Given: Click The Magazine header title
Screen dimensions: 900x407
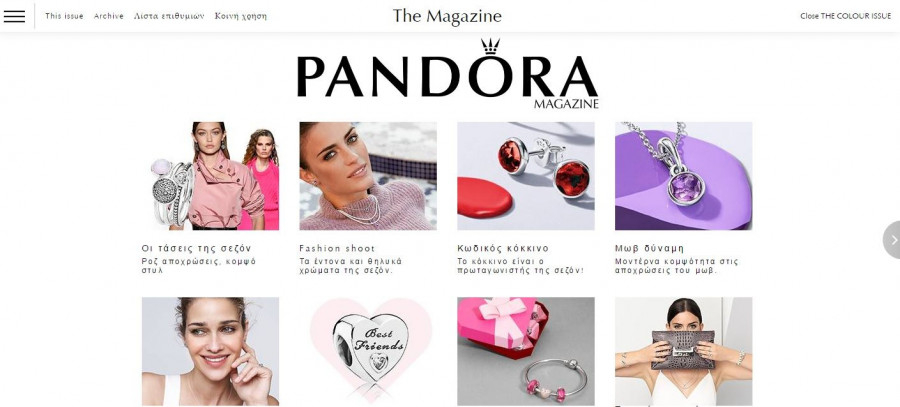Looking at the screenshot, I should point(447,16).
